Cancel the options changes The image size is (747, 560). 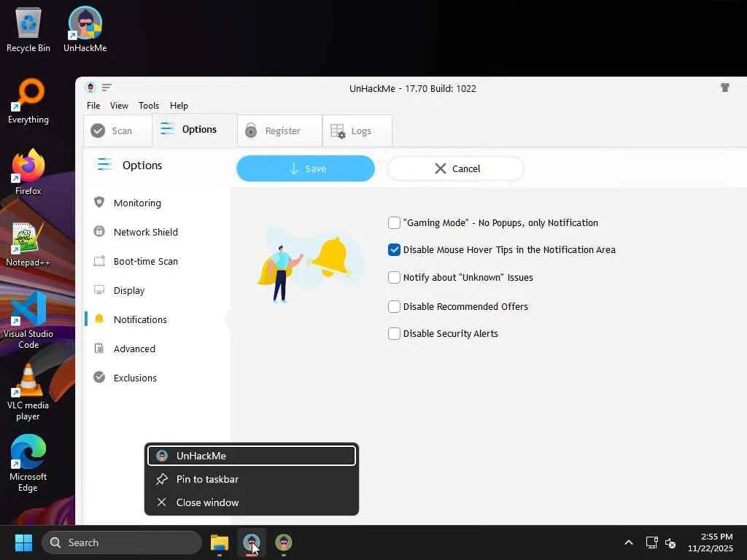coord(456,168)
